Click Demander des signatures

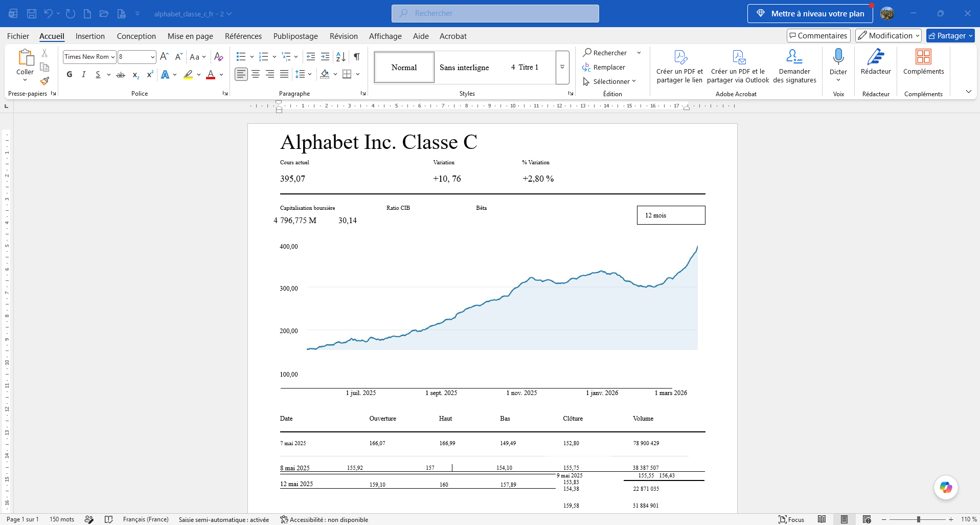pos(794,67)
